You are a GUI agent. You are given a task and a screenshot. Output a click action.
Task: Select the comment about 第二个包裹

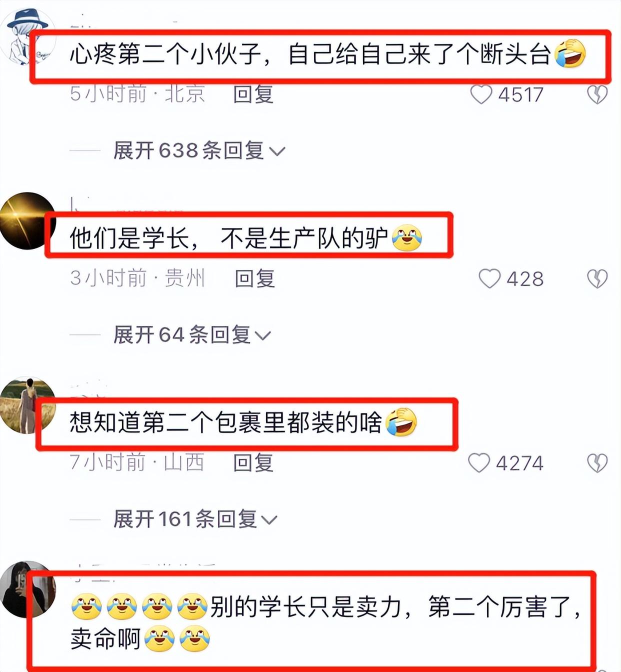[243, 422]
